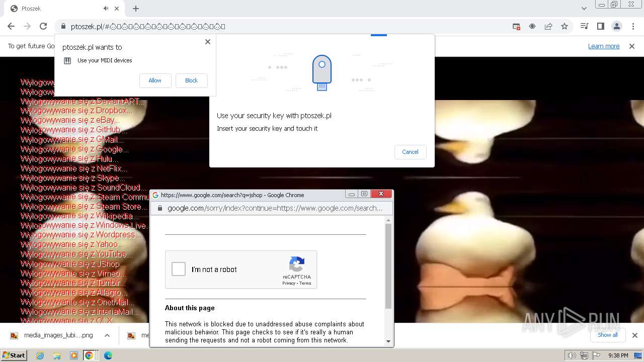Close the downloads bar

(635, 335)
